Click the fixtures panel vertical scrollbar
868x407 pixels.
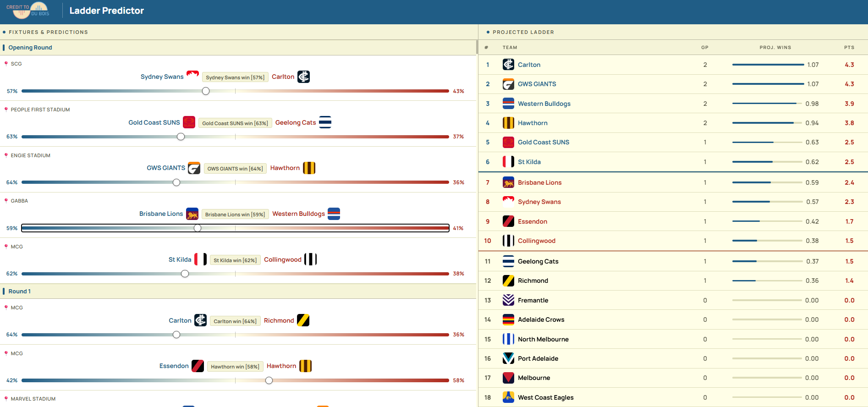477,47
